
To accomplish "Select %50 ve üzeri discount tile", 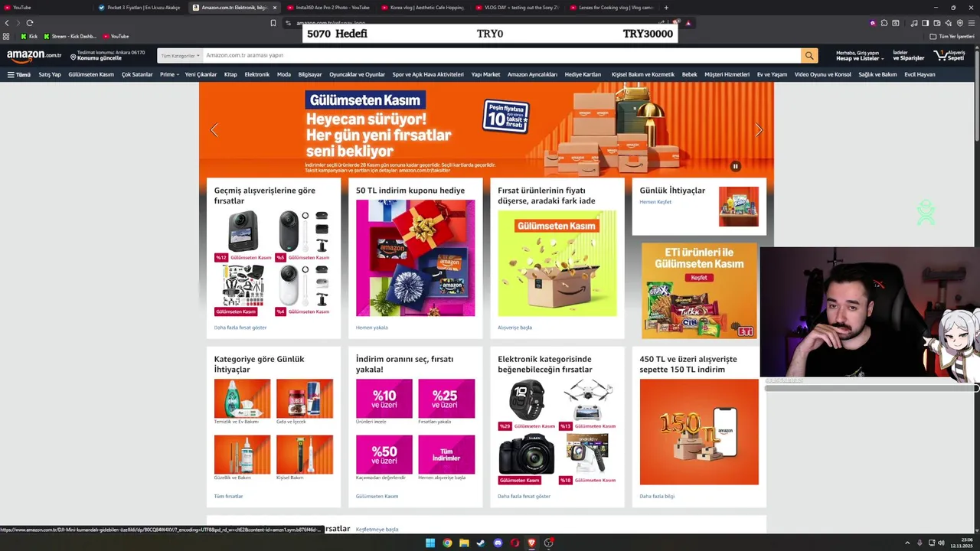I will pyautogui.click(x=384, y=455).
